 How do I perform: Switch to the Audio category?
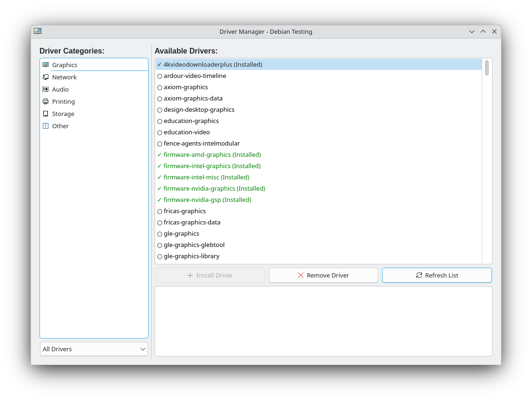tap(94, 89)
